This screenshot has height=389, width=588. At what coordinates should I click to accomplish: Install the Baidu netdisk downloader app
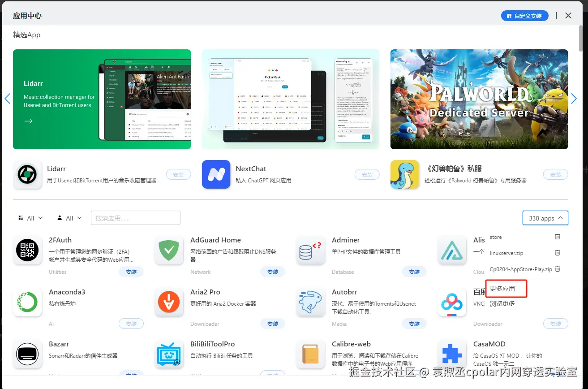556,324
